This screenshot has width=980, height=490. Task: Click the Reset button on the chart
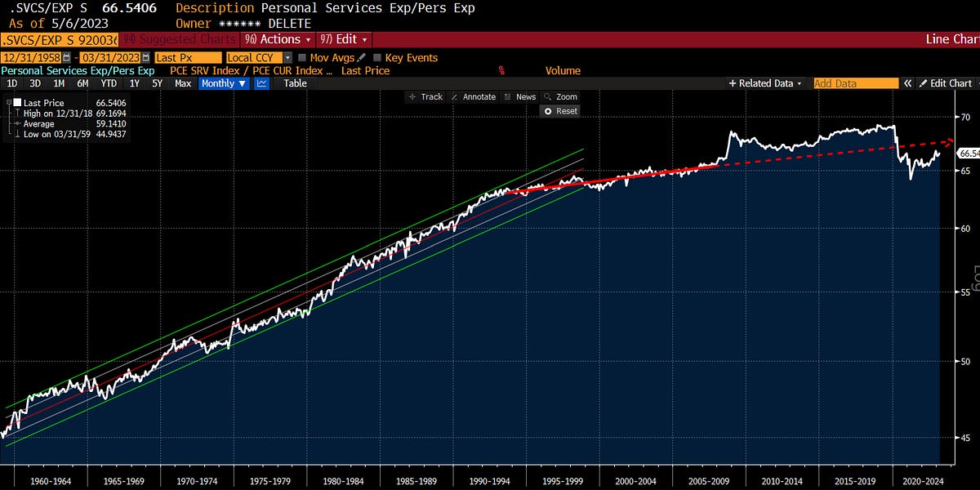[561, 111]
